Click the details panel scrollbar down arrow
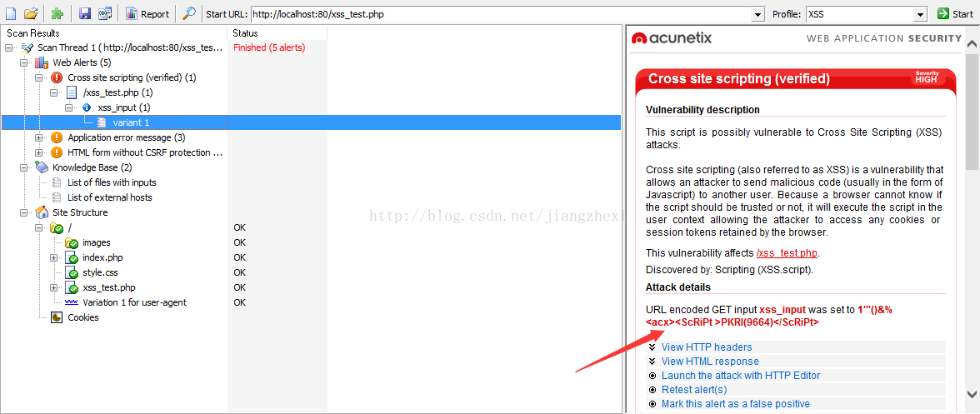Viewport: 980px width, 414px height. click(972, 393)
